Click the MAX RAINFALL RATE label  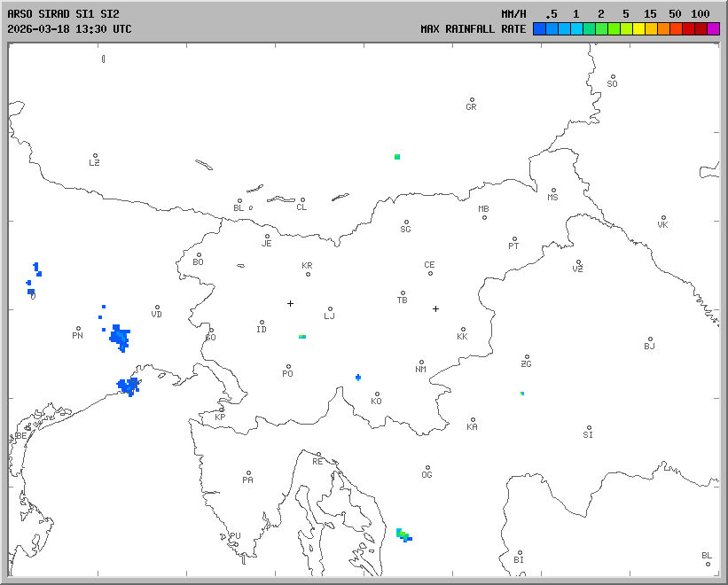tap(473, 28)
